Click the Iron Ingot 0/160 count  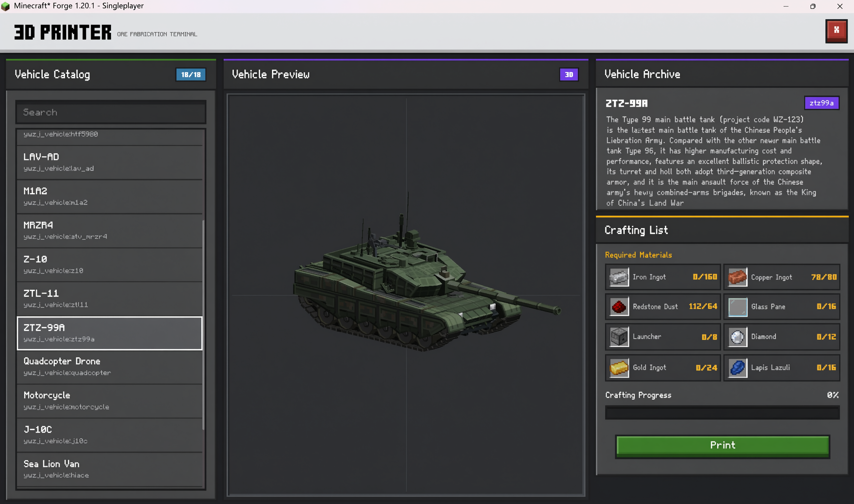tap(705, 277)
